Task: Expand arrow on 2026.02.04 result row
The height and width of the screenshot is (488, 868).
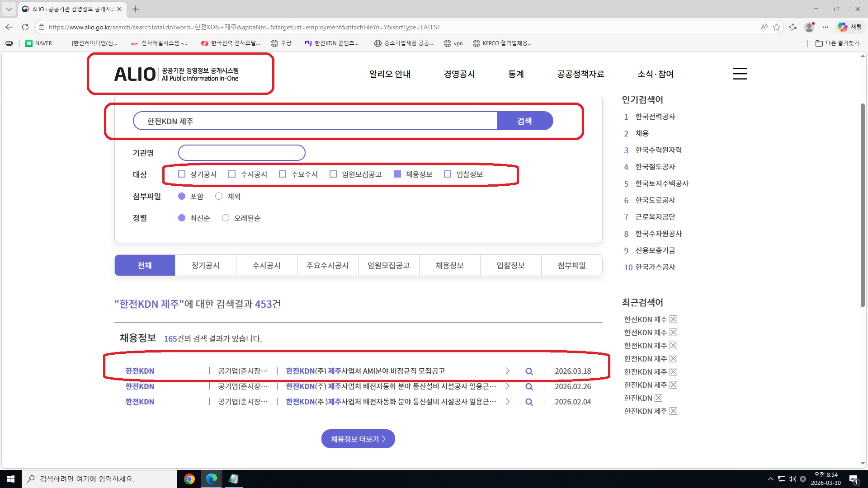Action: point(507,402)
